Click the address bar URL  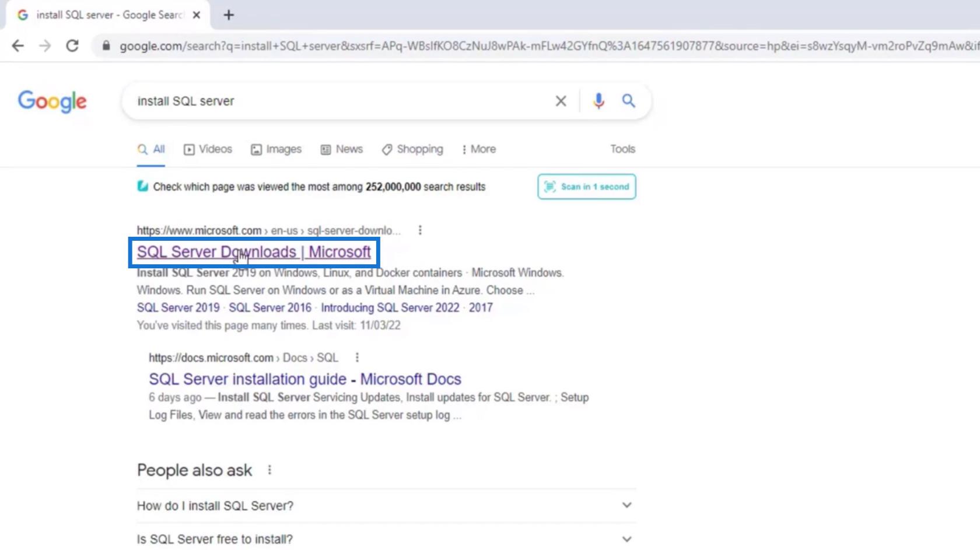(548, 45)
